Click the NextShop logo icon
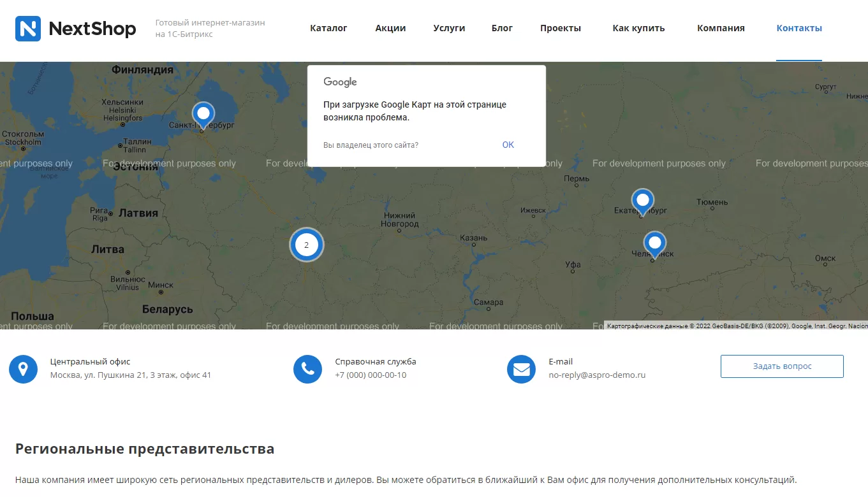868x497 pixels. [x=28, y=29]
